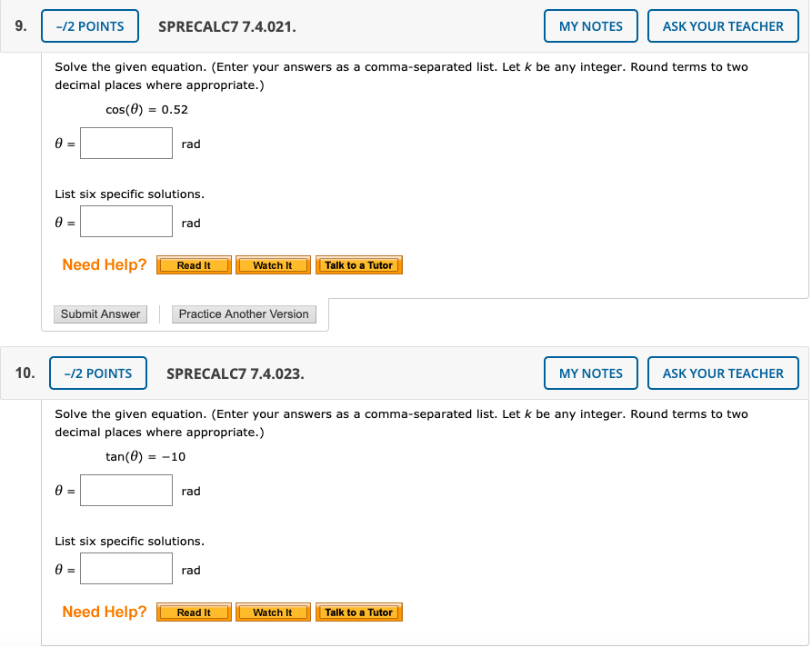Open the -/2 POINTS button for question 10

point(98,373)
